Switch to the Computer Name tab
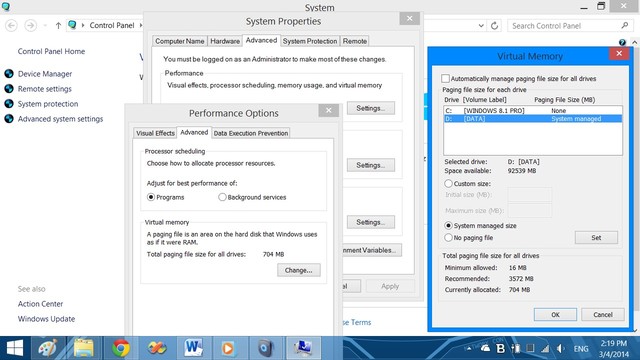This screenshot has width=640, height=360. [180, 41]
